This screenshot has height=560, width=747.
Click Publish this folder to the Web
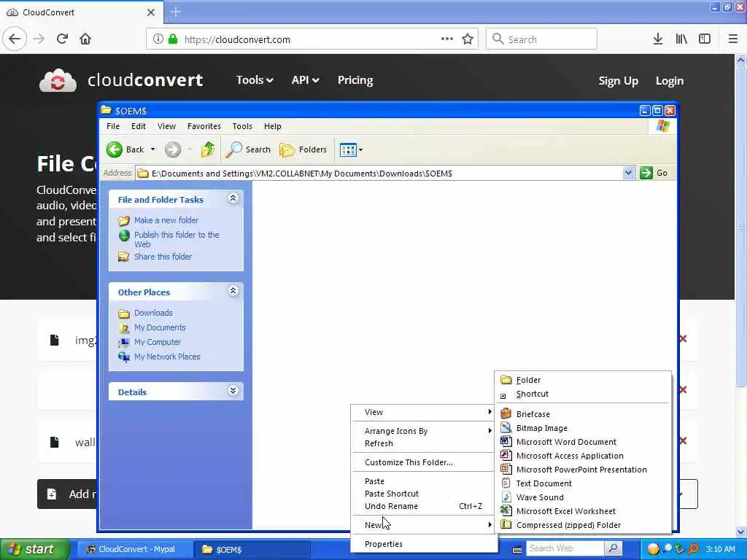177,239
